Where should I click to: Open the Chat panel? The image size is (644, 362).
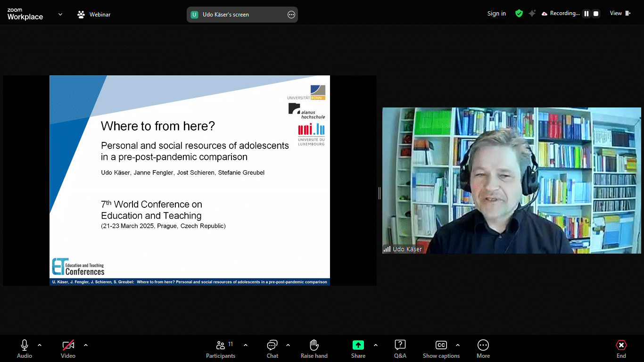pyautogui.click(x=272, y=349)
